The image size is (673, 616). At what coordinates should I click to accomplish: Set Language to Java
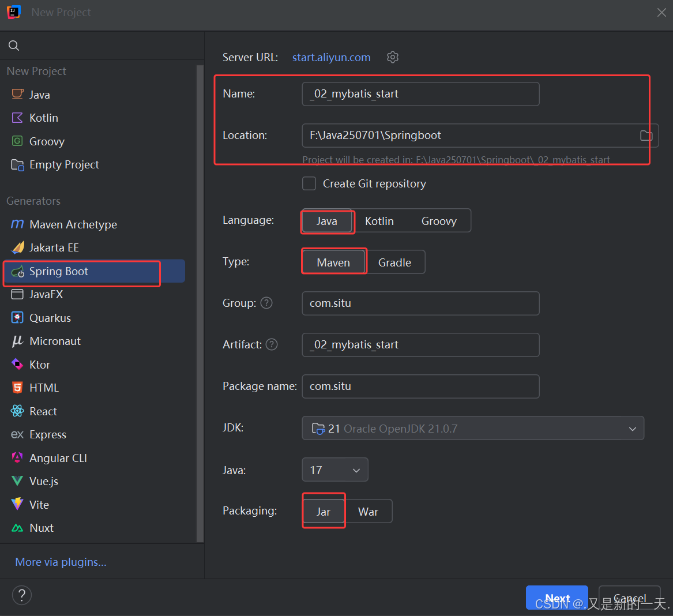(327, 221)
